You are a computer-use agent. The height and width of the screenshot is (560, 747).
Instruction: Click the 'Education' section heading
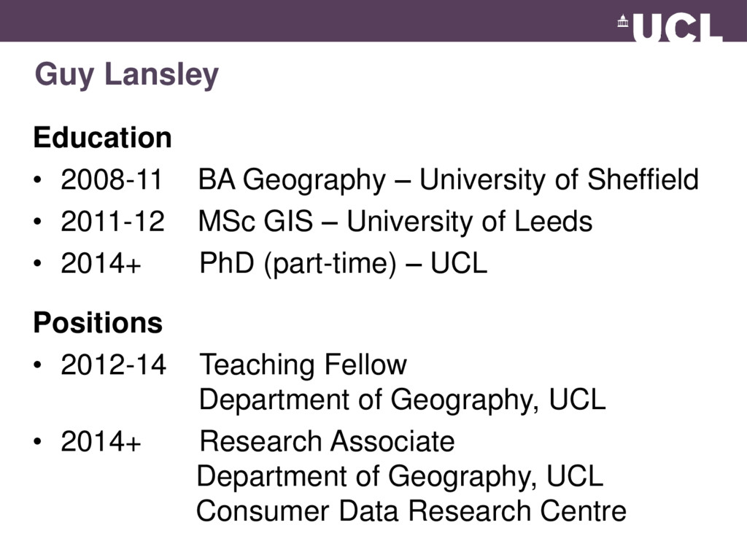pos(102,138)
